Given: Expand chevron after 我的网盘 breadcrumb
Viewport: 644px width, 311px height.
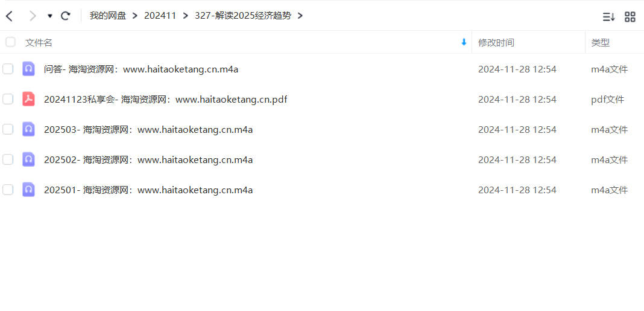Looking at the screenshot, I should coord(135,16).
